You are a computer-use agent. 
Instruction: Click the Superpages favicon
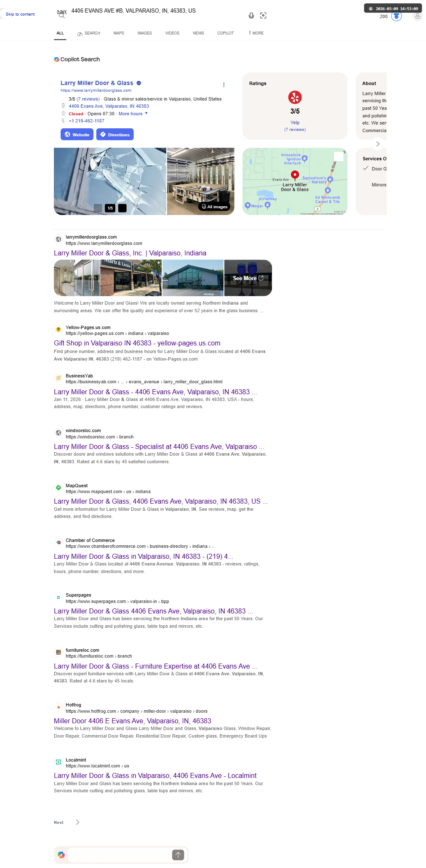(x=59, y=597)
